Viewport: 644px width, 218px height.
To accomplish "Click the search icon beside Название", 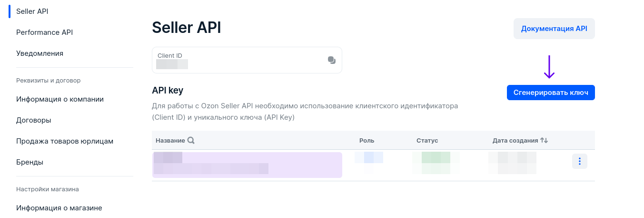I will [x=191, y=141].
